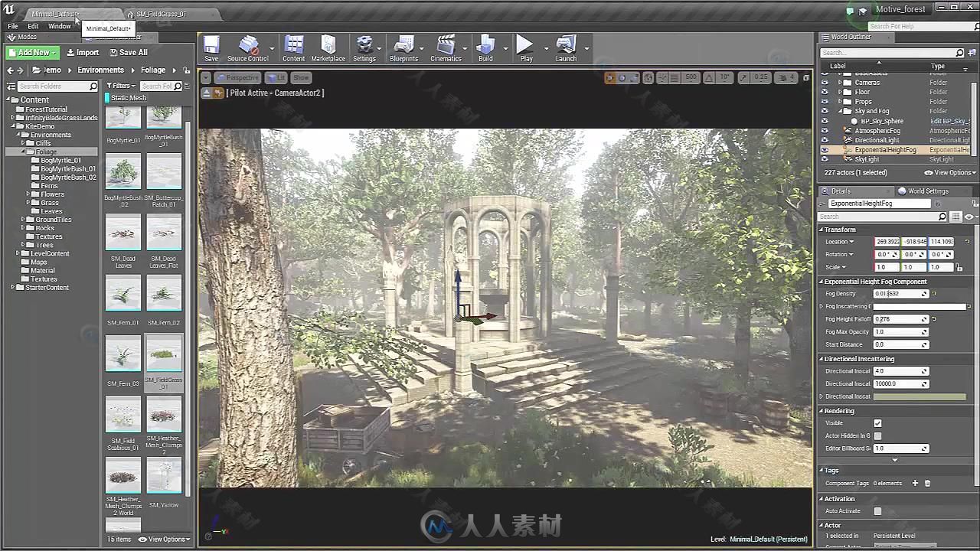The width and height of the screenshot is (980, 551).
Task: Click Edit BP_Sky_Sphere link in outliner
Action: pyautogui.click(x=949, y=121)
